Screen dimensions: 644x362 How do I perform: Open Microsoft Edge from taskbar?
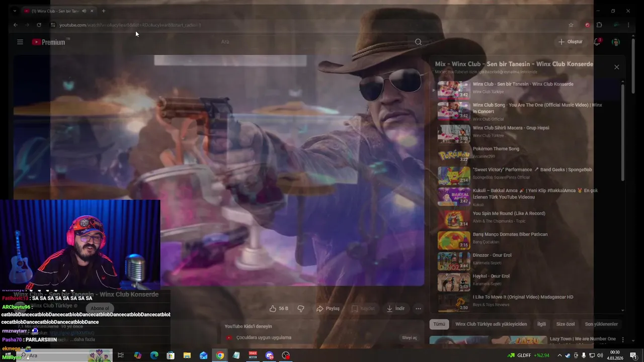(x=154, y=355)
